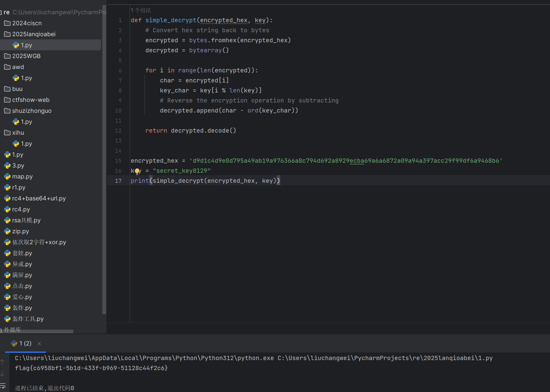Switch to the "1 (2)" run tab
550x392 pixels.
point(25,344)
